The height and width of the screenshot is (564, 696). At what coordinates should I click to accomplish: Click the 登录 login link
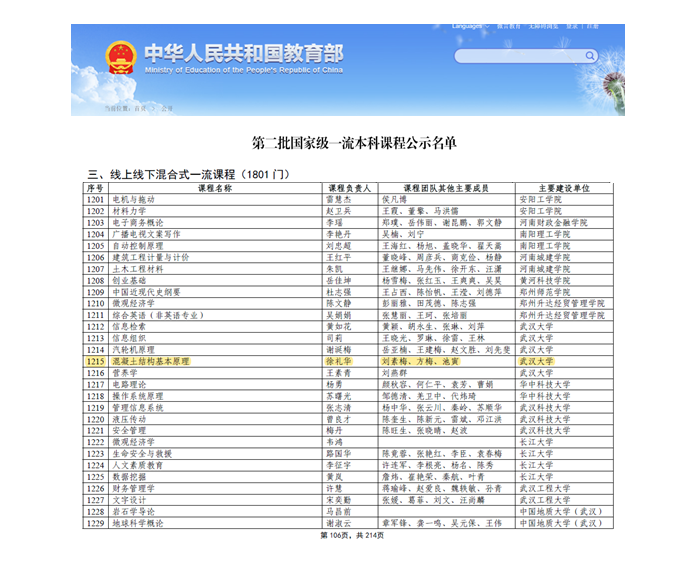coord(572,24)
